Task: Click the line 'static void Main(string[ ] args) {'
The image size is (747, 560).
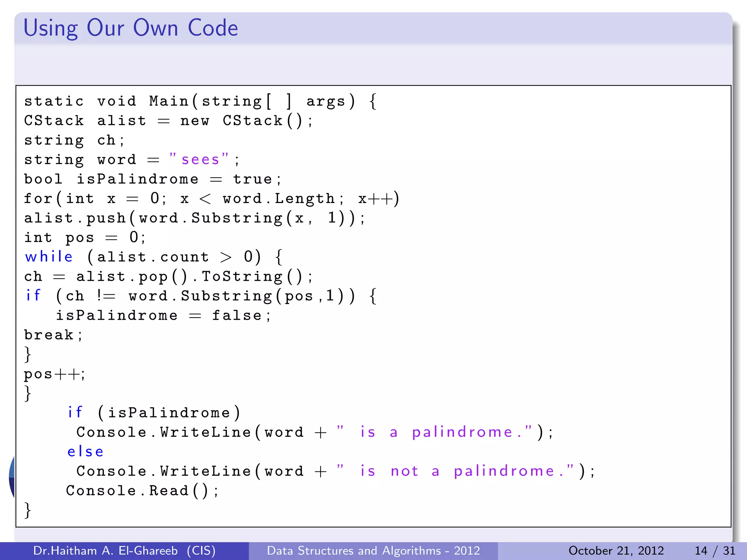Action: pos(201,101)
